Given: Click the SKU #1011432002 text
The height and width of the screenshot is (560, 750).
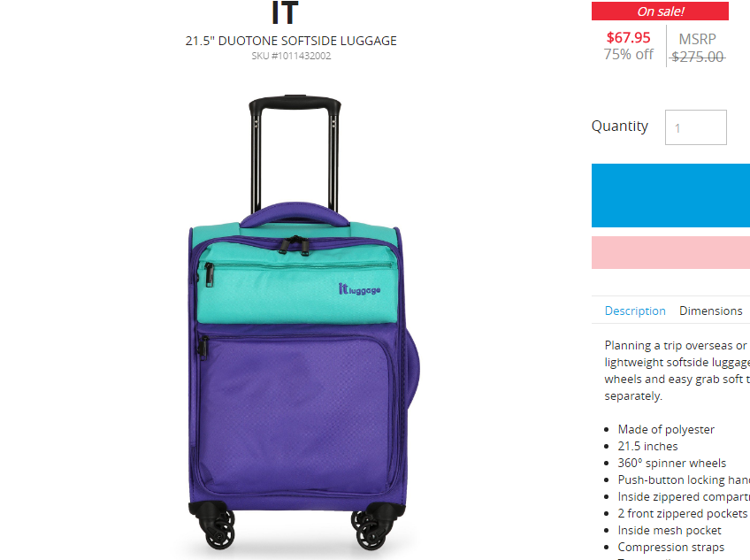Looking at the screenshot, I should (291, 56).
